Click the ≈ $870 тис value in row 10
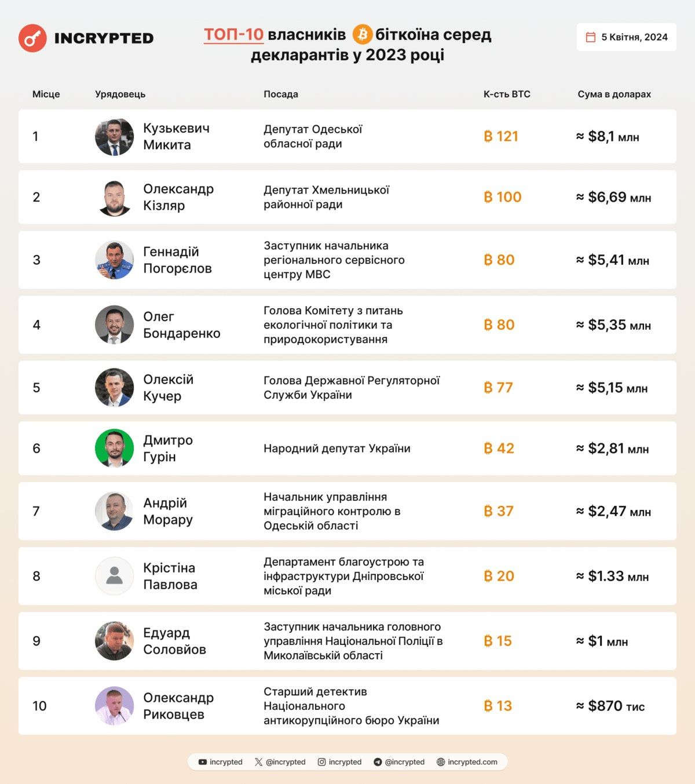695x784 pixels. point(610,706)
